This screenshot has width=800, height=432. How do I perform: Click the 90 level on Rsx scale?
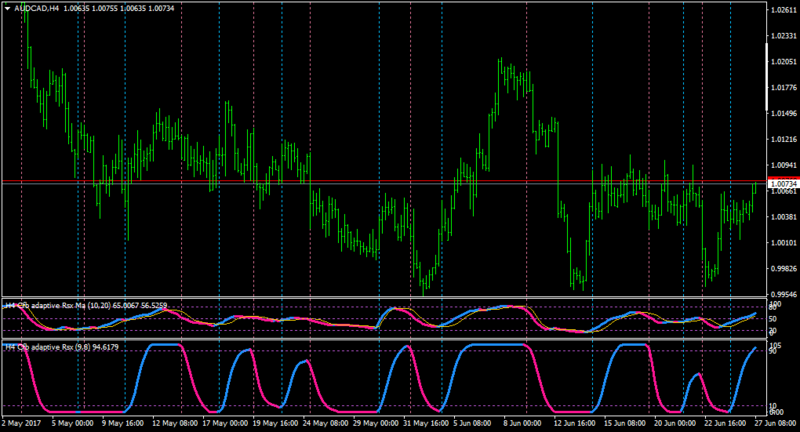click(773, 351)
